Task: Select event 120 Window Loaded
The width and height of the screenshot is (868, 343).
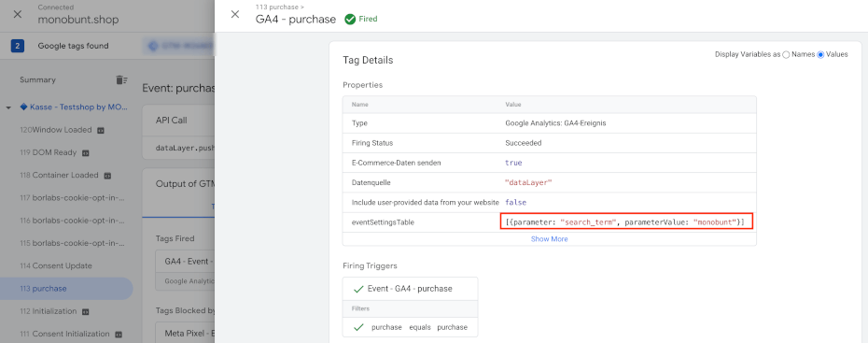Action: click(56, 130)
